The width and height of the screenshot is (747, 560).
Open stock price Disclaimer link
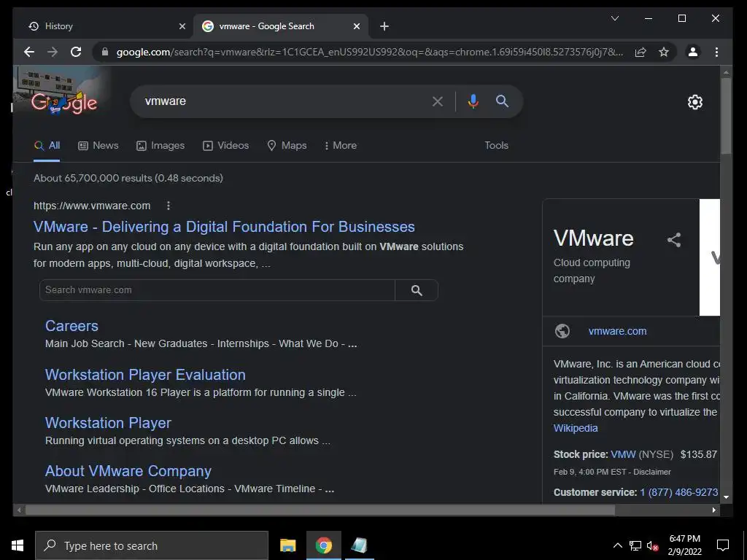pos(652,472)
